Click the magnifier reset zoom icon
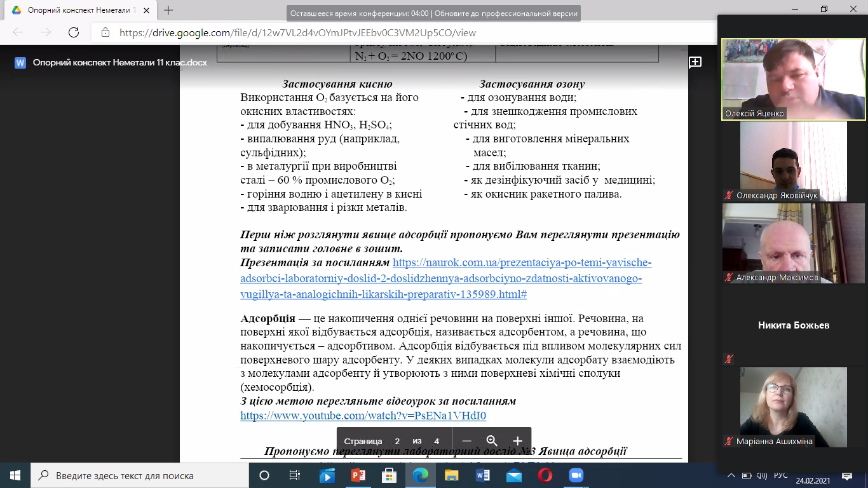868x488 pixels. (492, 441)
